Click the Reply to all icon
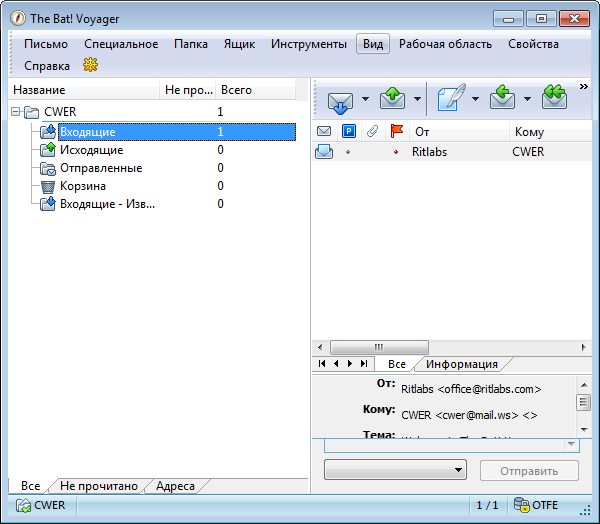The image size is (600, 524). tap(554, 99)
